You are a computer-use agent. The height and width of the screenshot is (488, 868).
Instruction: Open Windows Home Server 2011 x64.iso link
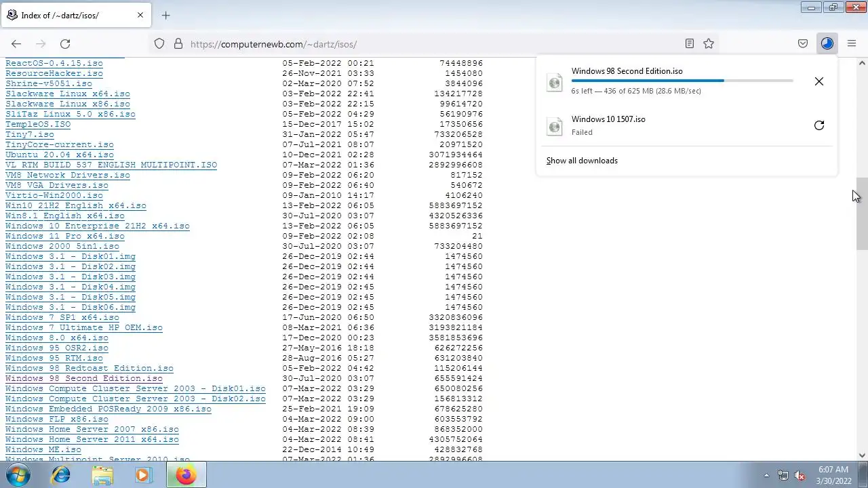(x=92, y=439)
